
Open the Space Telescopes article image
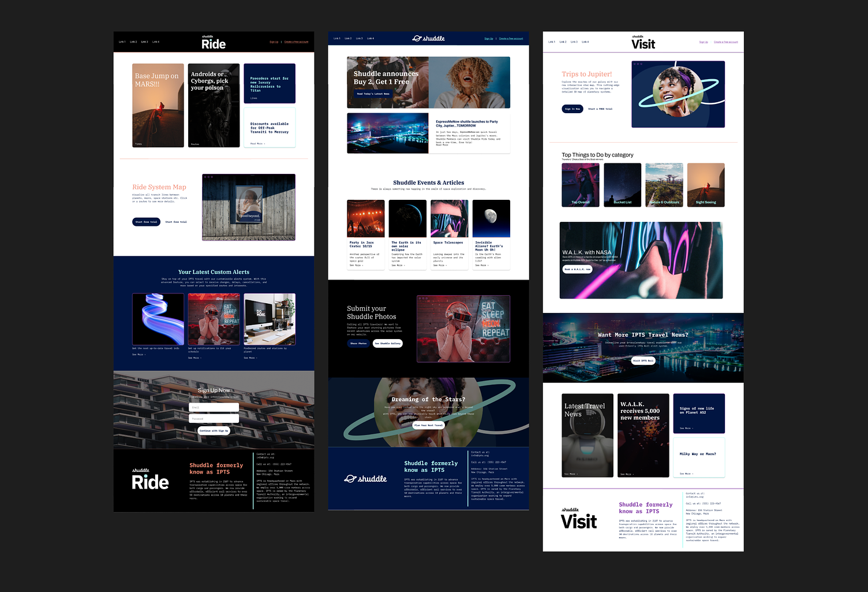(x=450, y=218)
